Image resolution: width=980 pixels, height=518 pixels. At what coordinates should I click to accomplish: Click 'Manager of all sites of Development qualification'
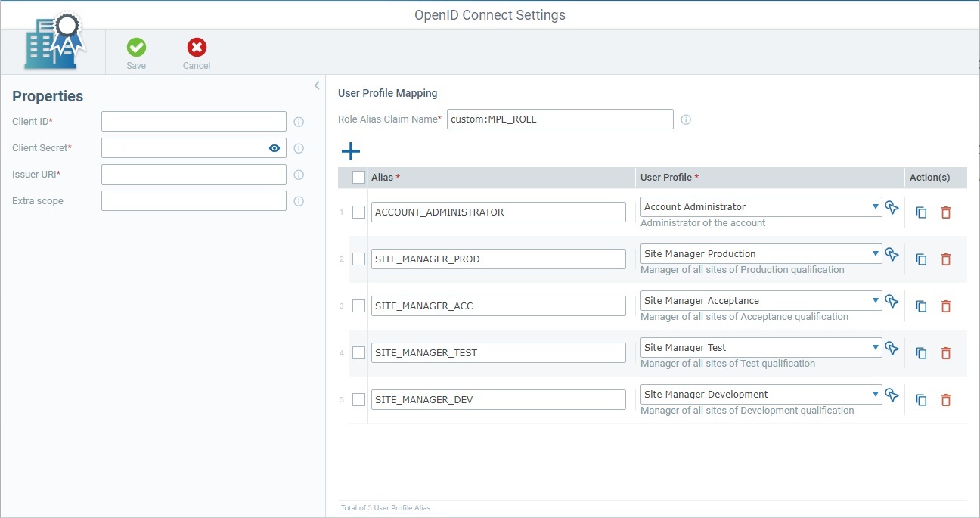coord(747,411)
